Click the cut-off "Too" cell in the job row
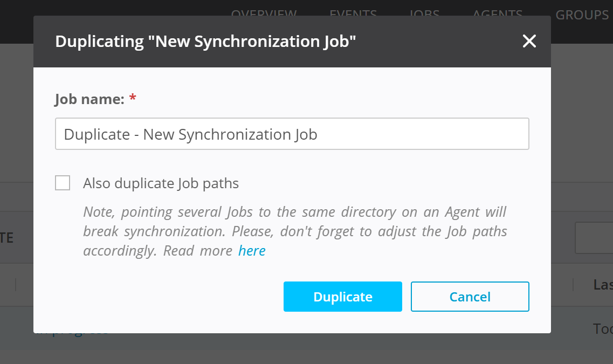The width and height of the screenshot is (613, 364). point(602,328)
